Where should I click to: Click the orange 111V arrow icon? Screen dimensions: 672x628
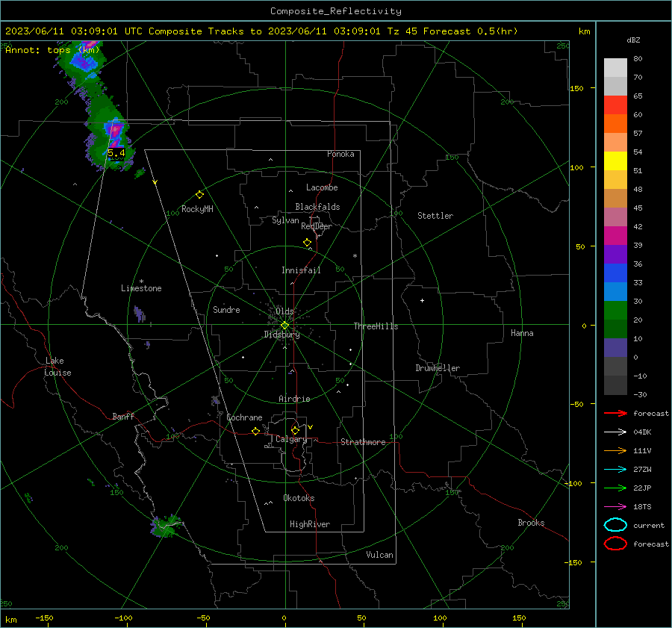click(x=615, y=450)
